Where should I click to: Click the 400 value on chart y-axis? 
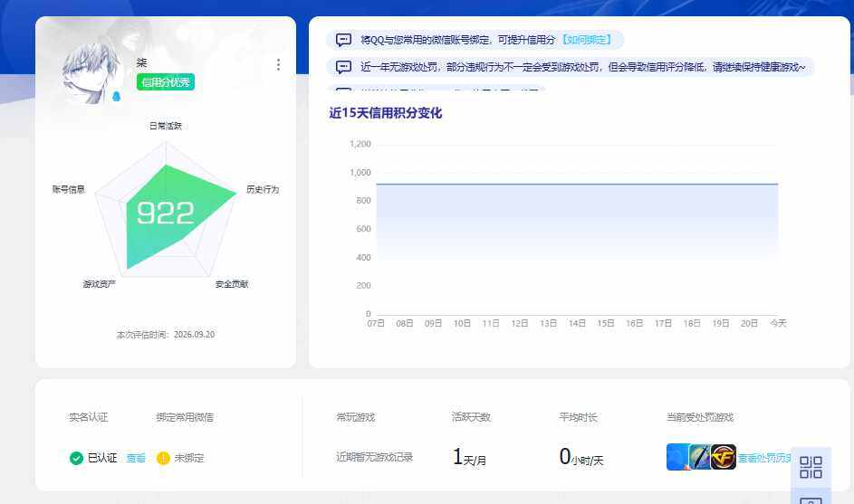pyautogui.click(x=363, y=258)
